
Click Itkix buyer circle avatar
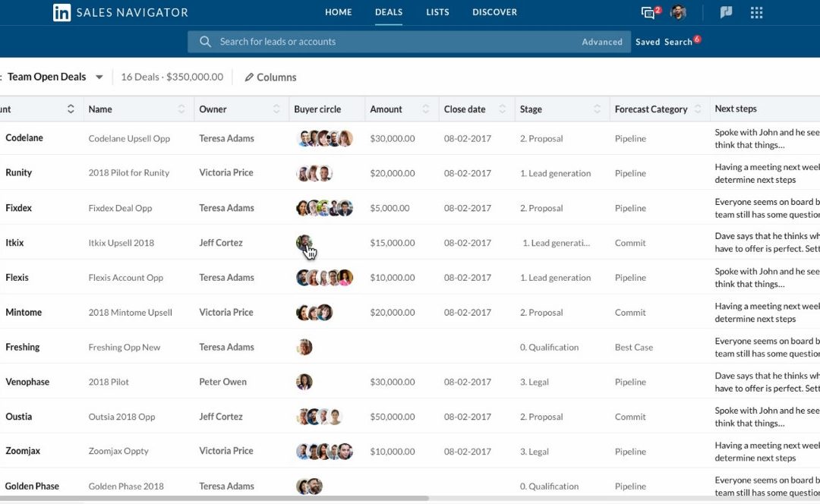click(x=304, y=243)
